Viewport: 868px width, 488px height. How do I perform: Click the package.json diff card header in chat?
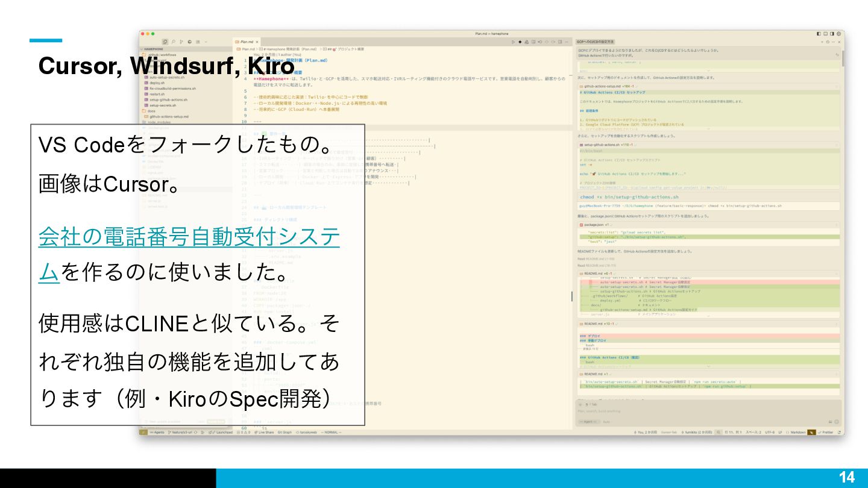pos(708,224)
